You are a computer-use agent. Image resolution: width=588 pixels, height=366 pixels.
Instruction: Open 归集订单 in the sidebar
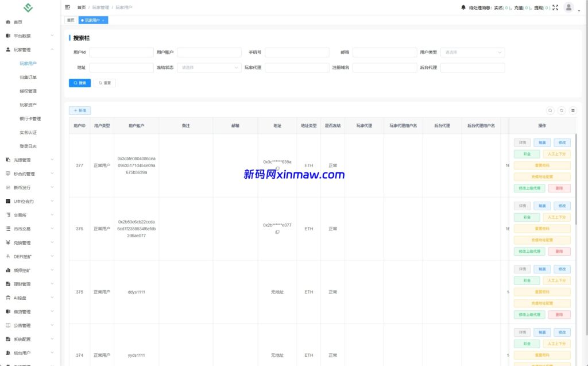[28, 78]
